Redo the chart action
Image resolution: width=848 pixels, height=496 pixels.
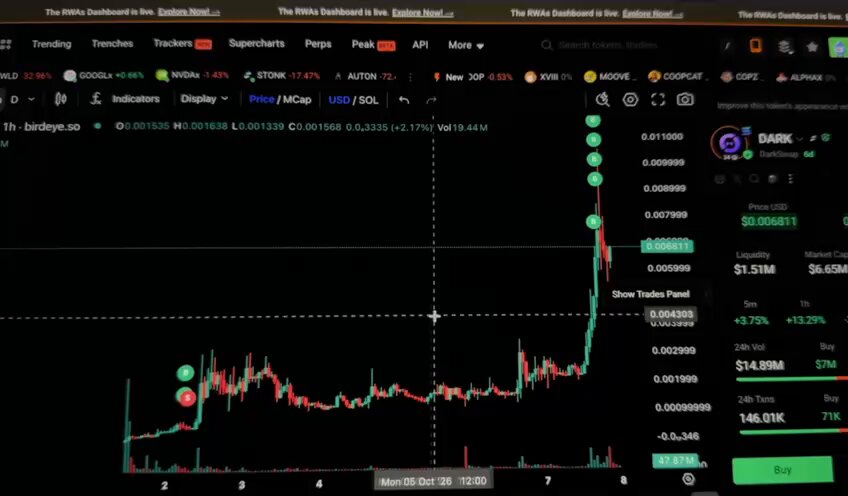pyautogui.click(x=431, y=101)
